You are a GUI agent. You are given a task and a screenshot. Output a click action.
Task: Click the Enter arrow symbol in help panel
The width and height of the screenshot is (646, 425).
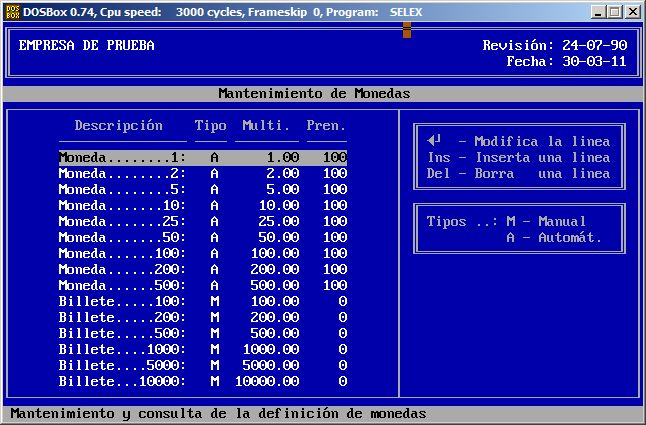point(433,141)
